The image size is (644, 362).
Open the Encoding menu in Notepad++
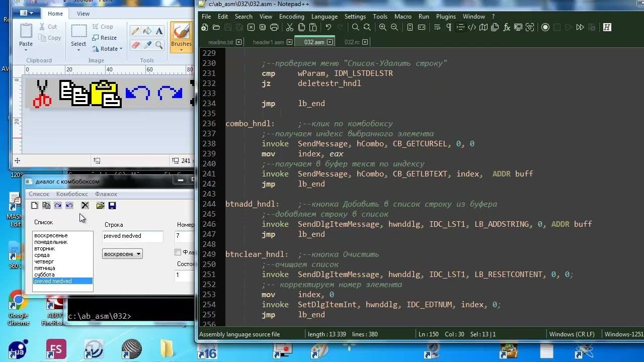(292, 17)
